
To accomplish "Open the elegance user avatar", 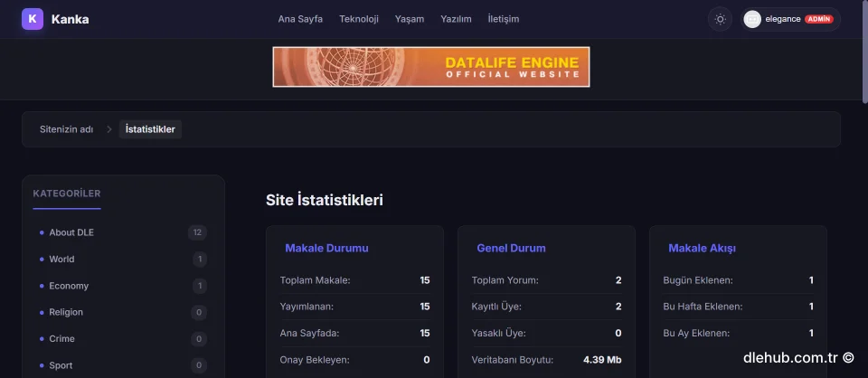I will pyautogui.click(x=752, y=19).
